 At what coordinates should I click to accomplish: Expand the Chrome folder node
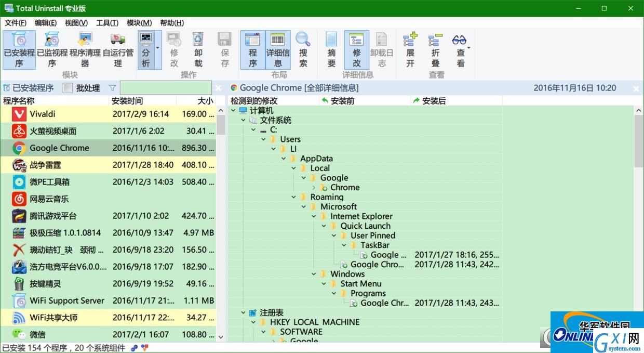click(x=314, y=188)
